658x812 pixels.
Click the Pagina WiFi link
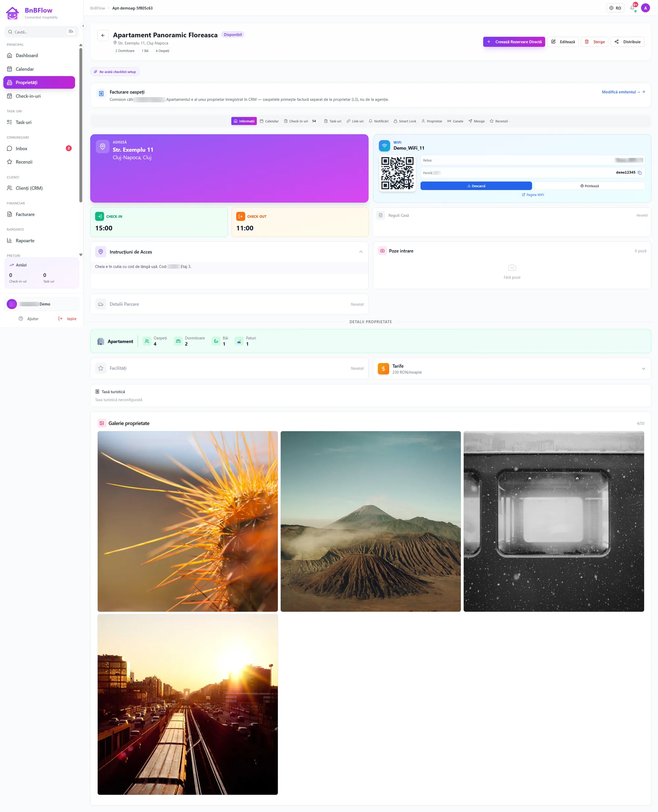(x=533, y=195)
